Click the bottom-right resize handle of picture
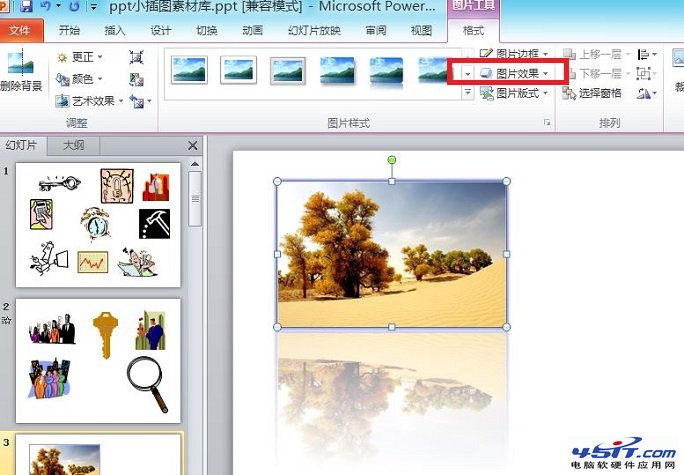This screenshot has height=475, width=684. pos(506,327)
